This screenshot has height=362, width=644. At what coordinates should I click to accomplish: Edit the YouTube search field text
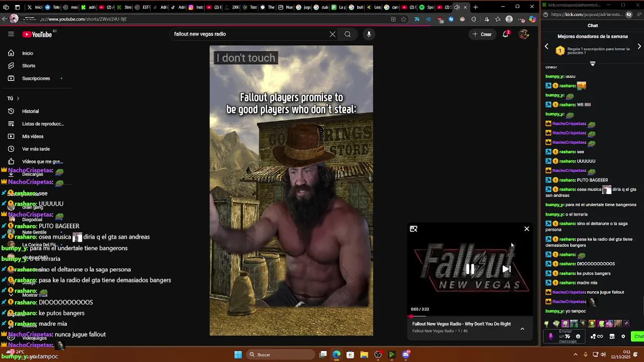[x=249, y=34]
